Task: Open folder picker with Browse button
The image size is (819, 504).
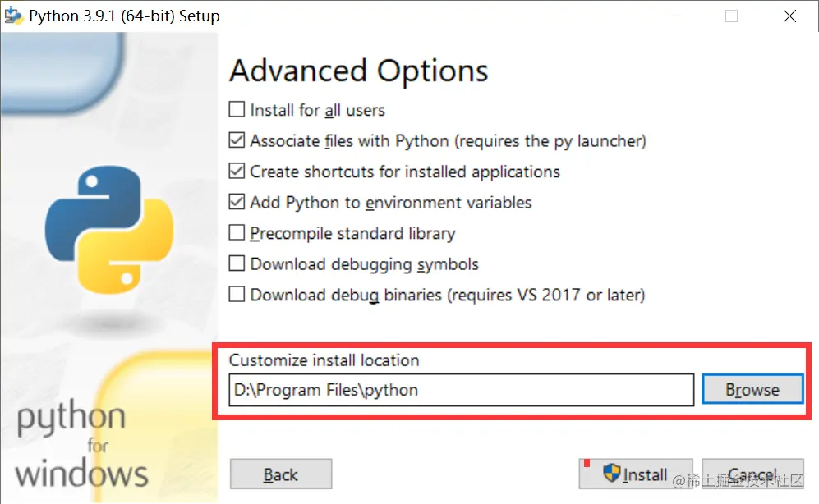Action: (x=752, y=390)
